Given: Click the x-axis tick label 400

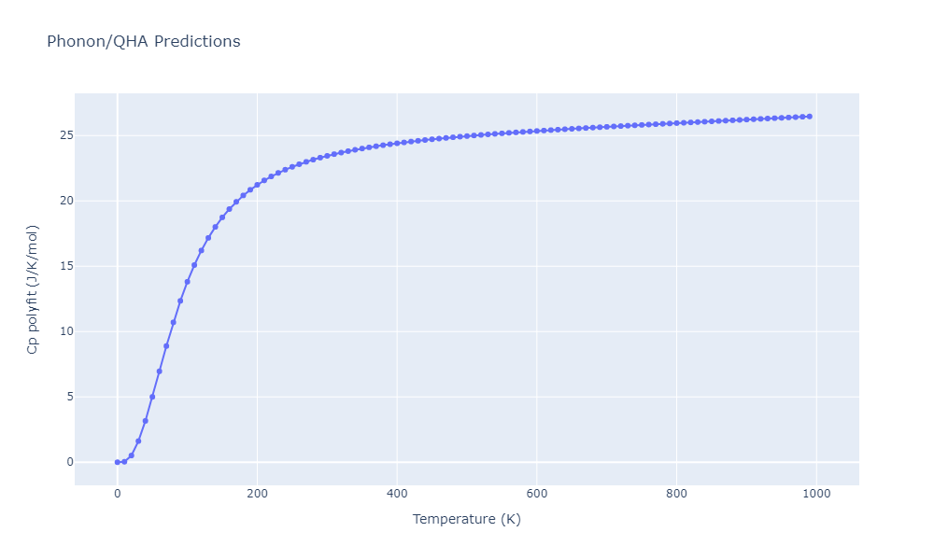Looking at the screenshot, I should [x=397, y=494].
